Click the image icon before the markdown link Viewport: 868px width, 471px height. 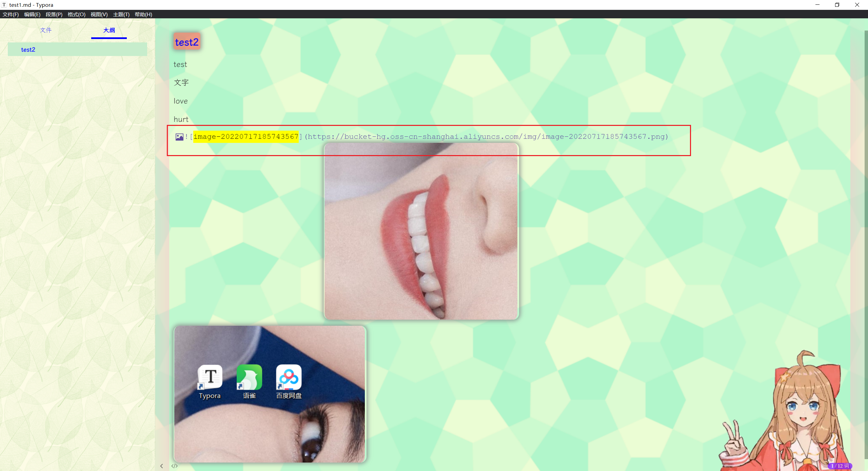tap(179, 137)
